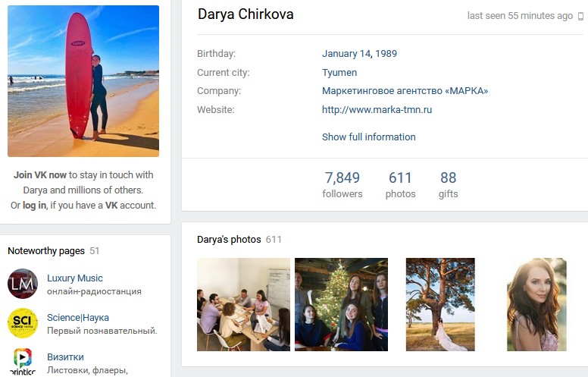Follow the marka-tmn.ru website link
The height and width of the screenshot is (377, 588).
coord(377,110)
